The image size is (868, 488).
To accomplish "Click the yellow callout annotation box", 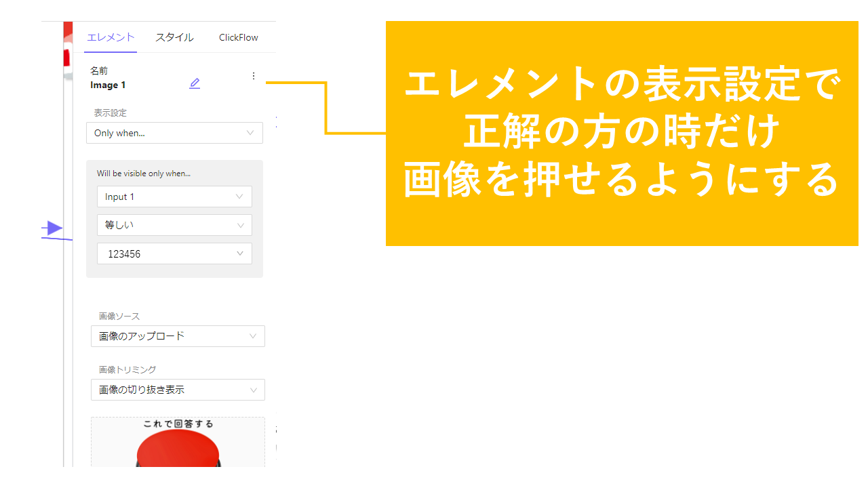I will point(621,134).
